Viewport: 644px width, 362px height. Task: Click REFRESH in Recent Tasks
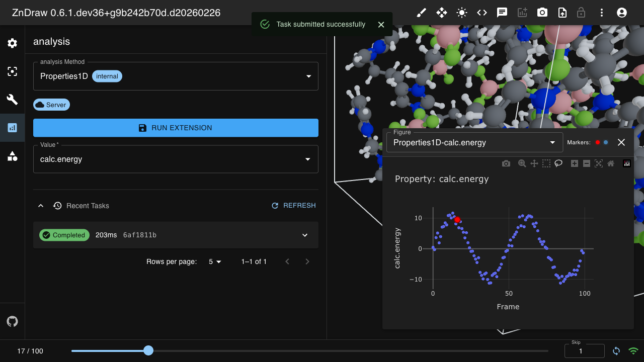click(x=294, y=205)
